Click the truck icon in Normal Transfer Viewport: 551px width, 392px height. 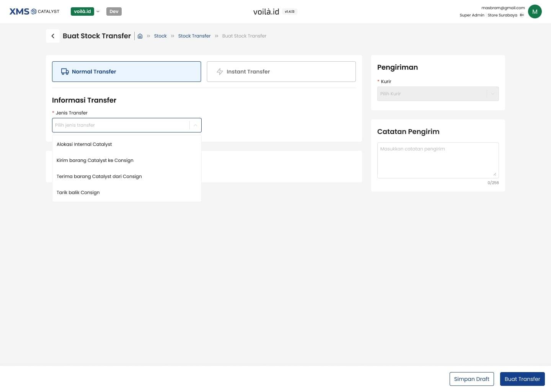tap(65, 72)
